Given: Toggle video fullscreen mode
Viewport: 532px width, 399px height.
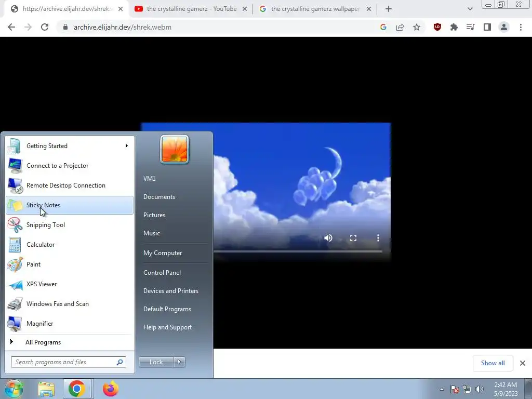Looking at the screenshot, I should [x=353, y=238].
